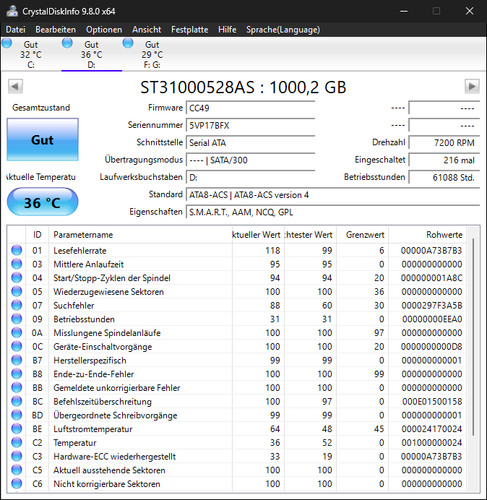Open the Datei menu

point(15,30)
